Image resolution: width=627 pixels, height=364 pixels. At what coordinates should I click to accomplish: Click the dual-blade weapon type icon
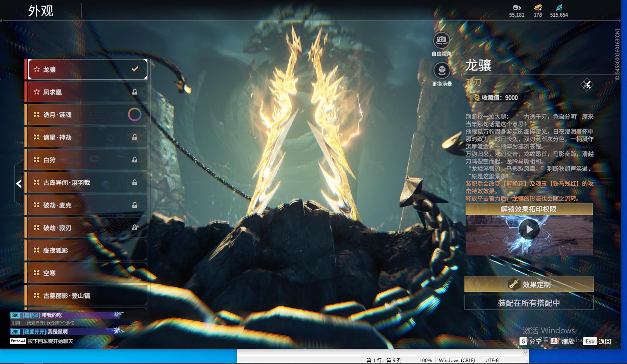click(587, 85)
